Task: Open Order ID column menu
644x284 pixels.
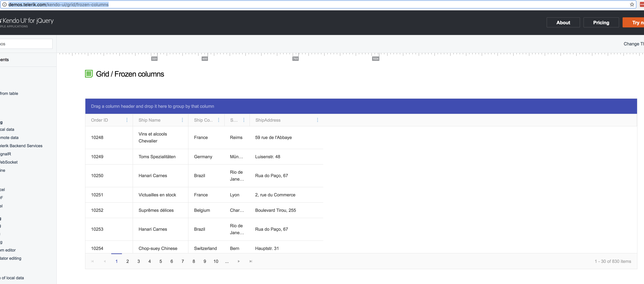Action: (x=127, y=120)
